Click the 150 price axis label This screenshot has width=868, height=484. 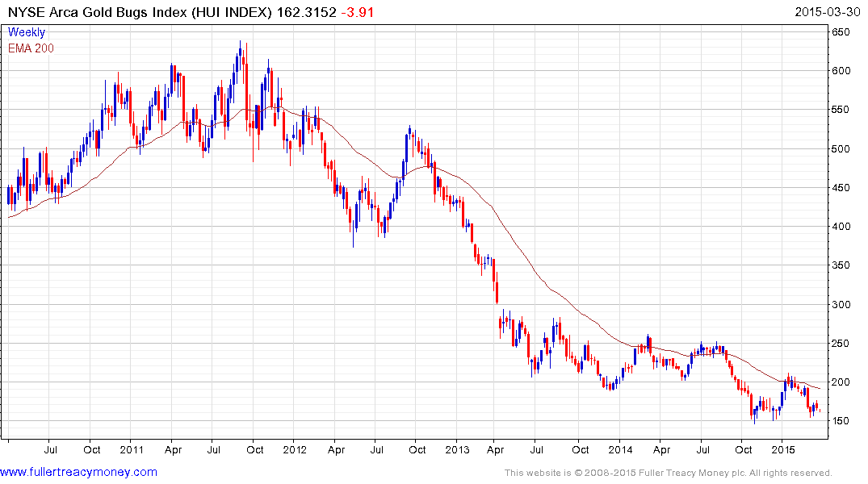[x=841, y=421]
